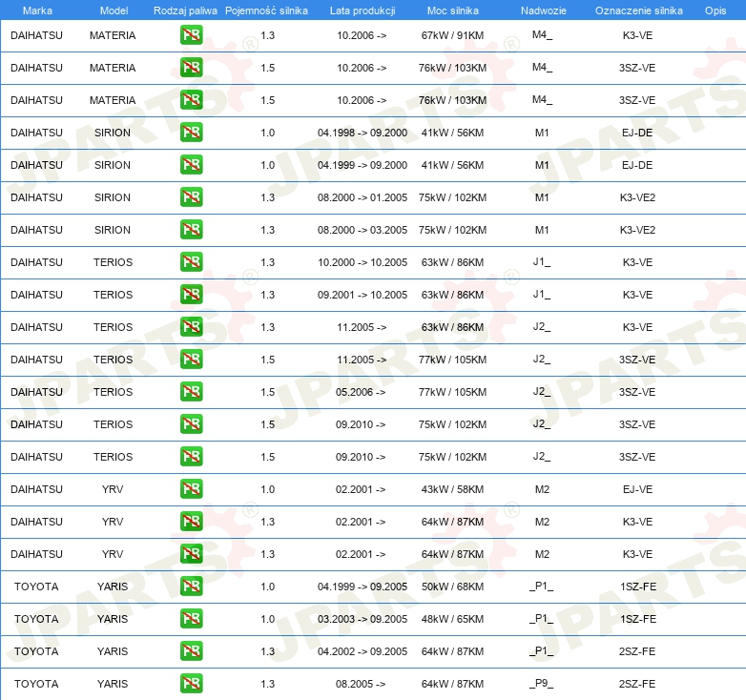Image resolution: width=746 pixels, height=700 pixels.
Task: Click fuel icon in Yaris 04.2002 row
Action: click(191, 651)
